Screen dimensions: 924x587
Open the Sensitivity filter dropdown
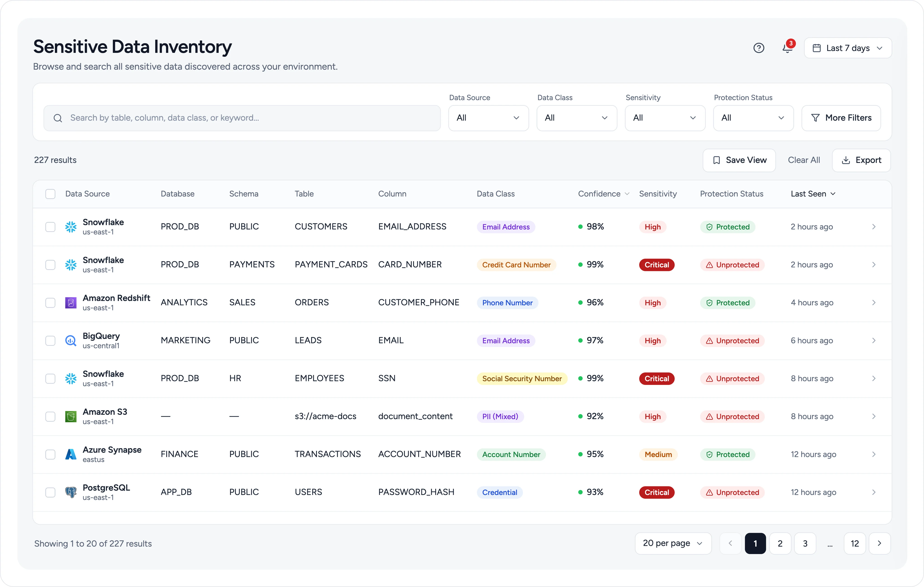pos(665,118)
